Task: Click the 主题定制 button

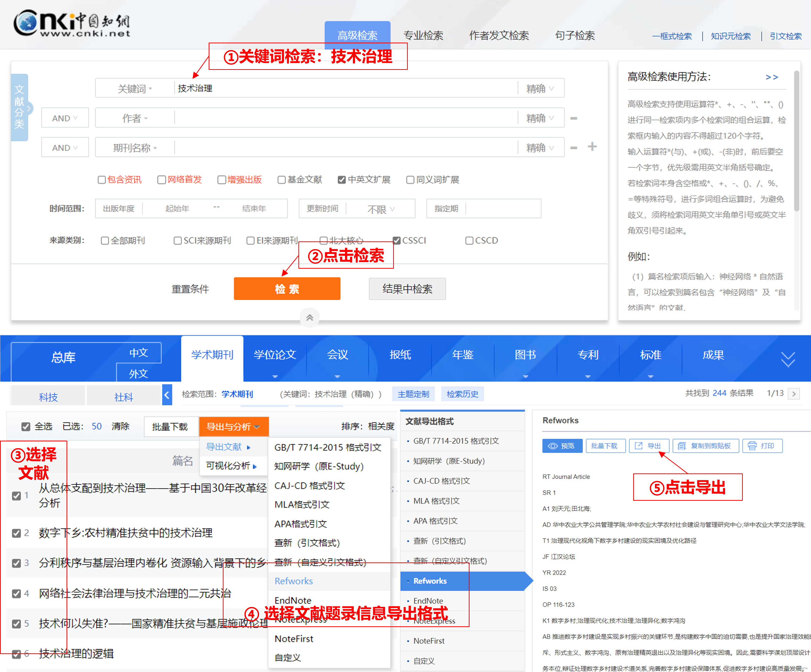Action: pos(413,394)
